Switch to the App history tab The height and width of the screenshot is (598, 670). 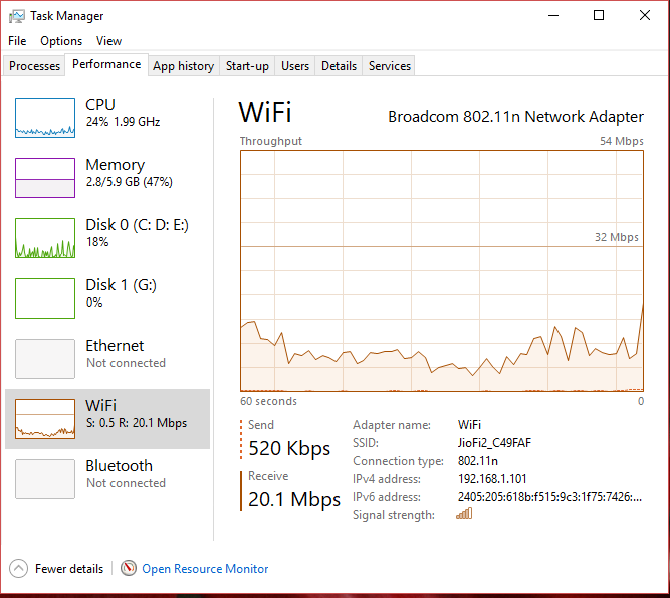click(x=184, y=66)
